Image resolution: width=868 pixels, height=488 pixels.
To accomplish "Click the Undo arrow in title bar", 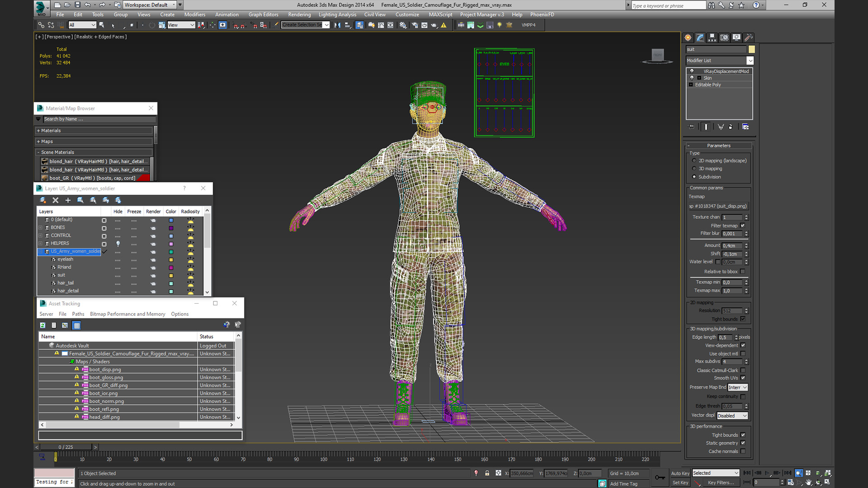I will (88, 5).
